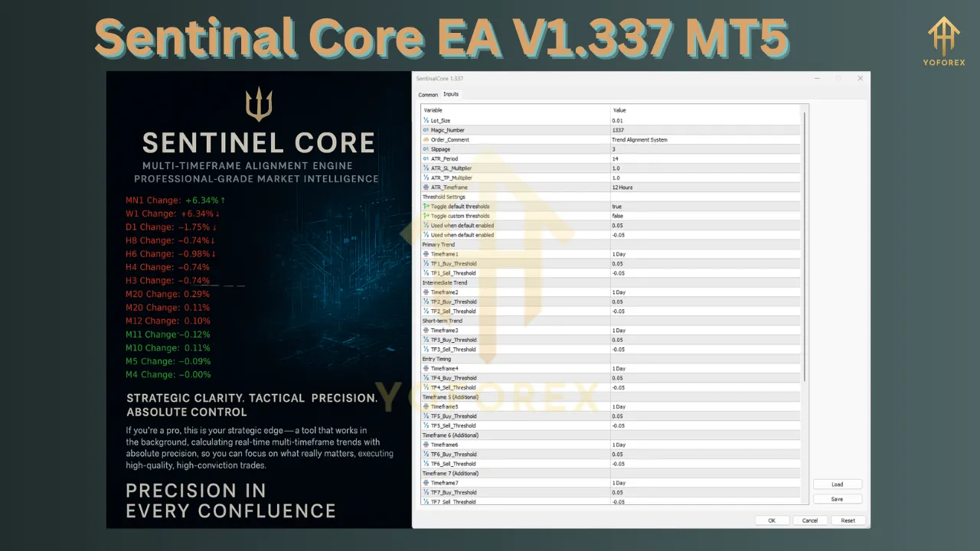The height and width of the screenshot is (551, 980).
Task: Select the 'Timeframe 5 (Additional)' section row
Action: (x=611, y=397)
